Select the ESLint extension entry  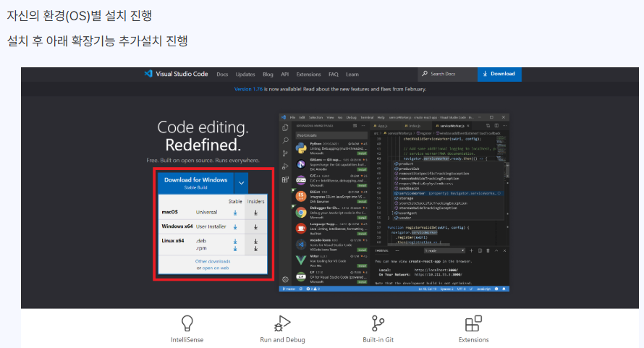click(x=331, y=196)
